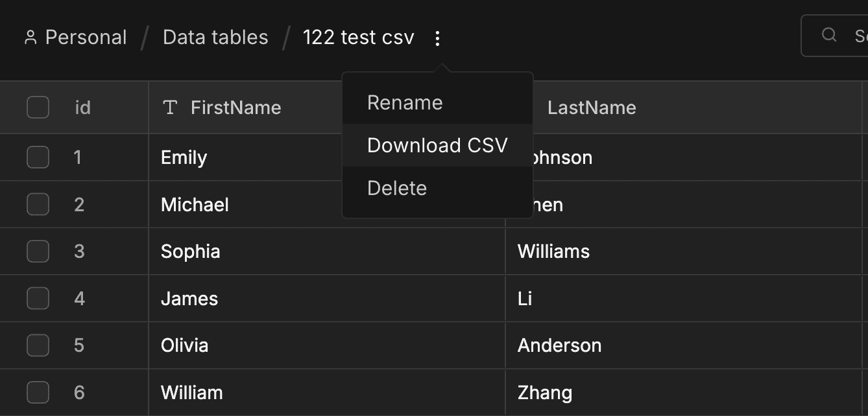Image resolution: width=868 pixels, height=416 pixels.
Task: Check the select-all checkbox in header row
Action: point(38,107)
